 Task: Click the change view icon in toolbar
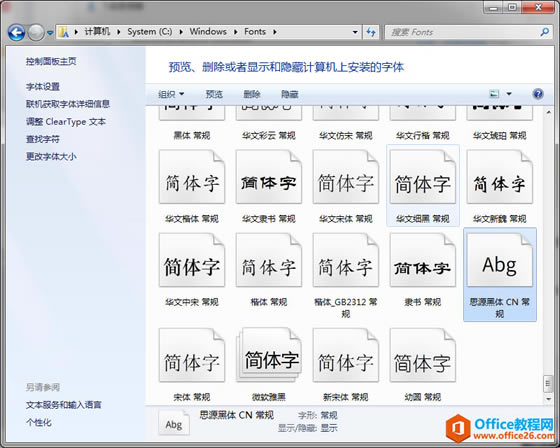494,94
